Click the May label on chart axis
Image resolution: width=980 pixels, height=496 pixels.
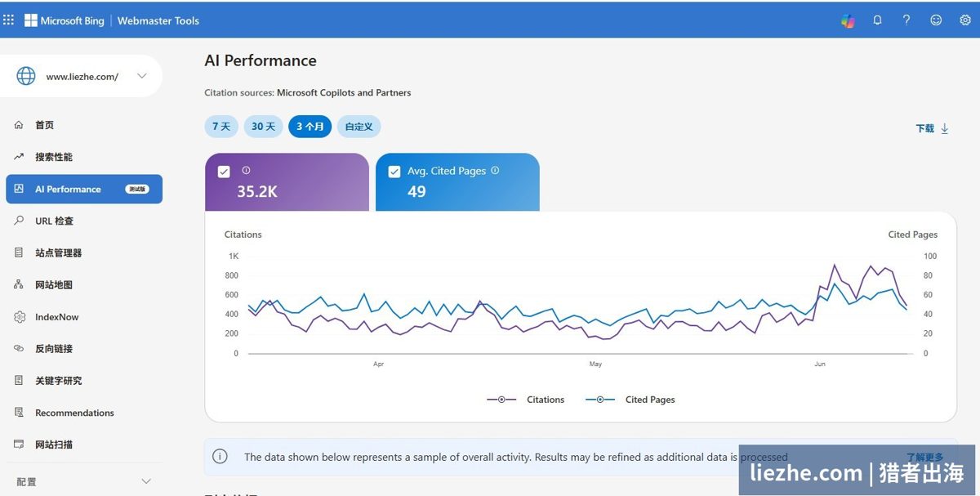click(595, 364)
